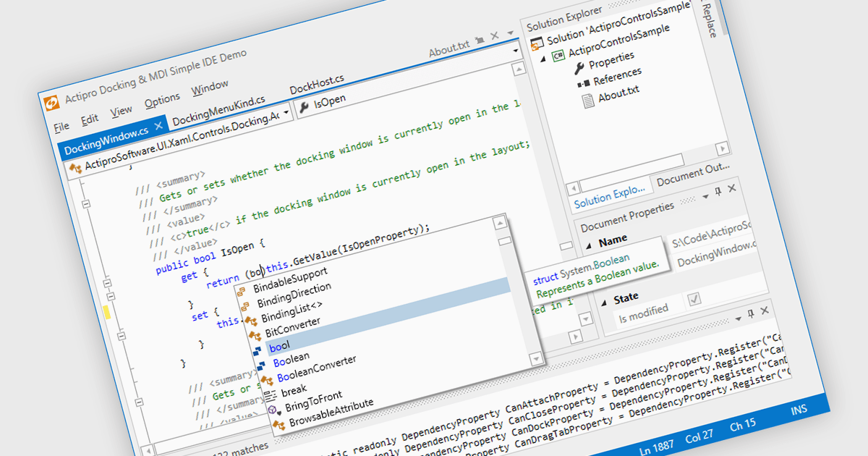
Task: Click the Solution Explorer scroll right arrow
Action: click(724, 149)
